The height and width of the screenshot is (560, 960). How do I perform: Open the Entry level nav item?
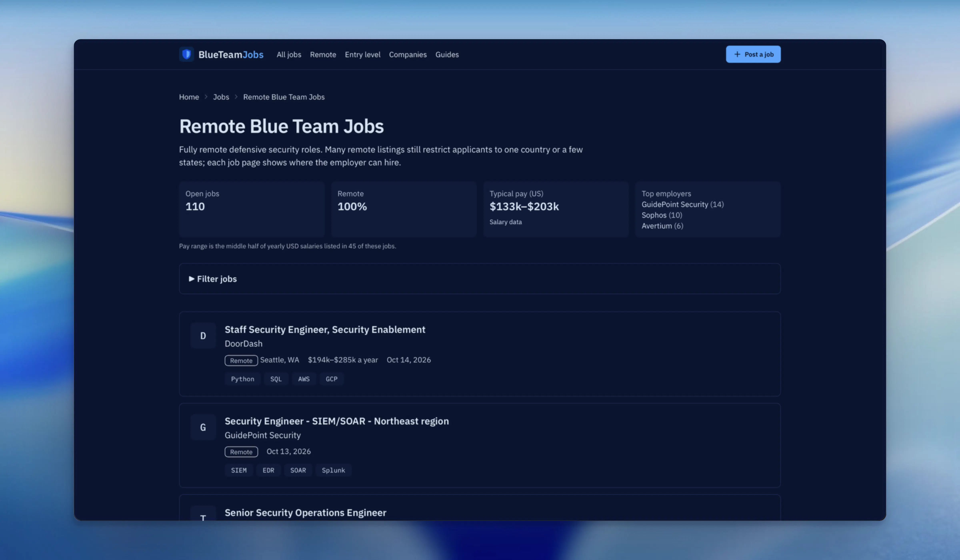[x=362, y=54]
